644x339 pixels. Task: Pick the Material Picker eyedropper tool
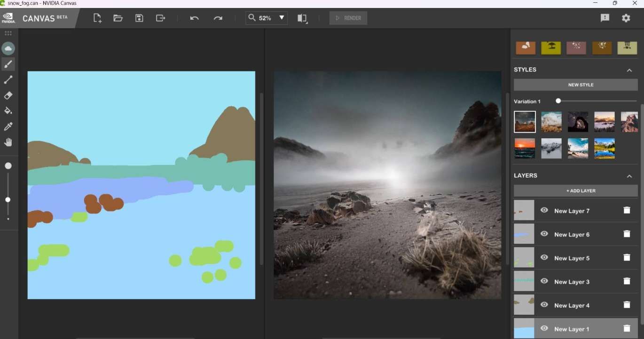pyautogui.click(x=8, y=126)
